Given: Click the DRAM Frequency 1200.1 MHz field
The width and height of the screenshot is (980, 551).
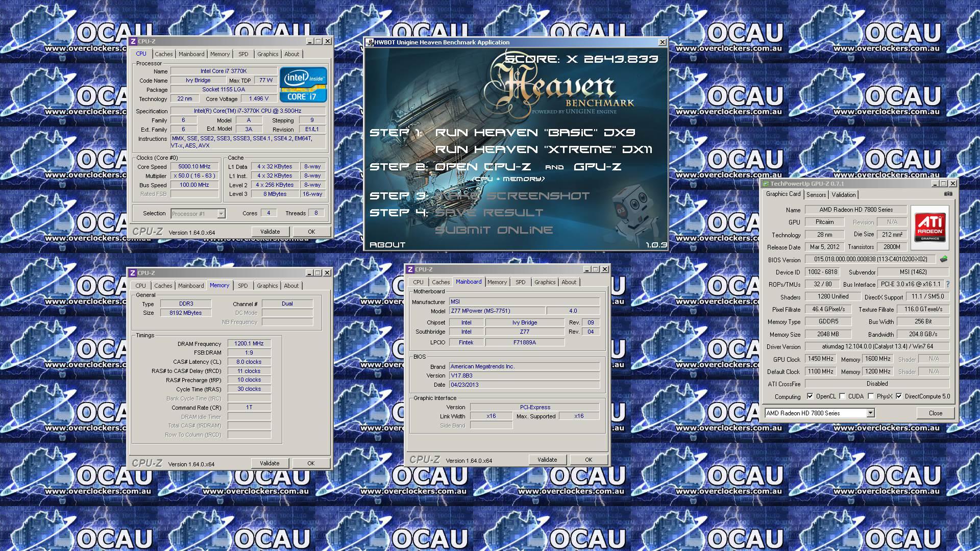Looking at the screenshot, I should [249, 343].
